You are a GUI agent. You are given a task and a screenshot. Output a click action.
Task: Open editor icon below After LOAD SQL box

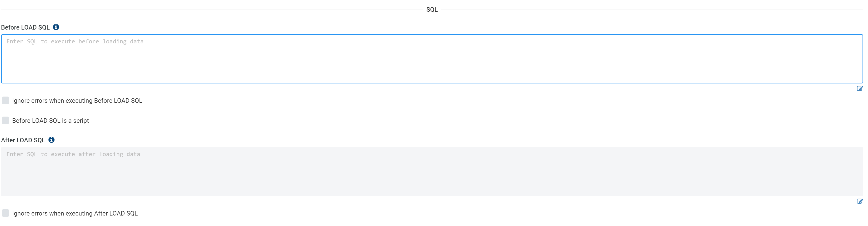coord(860,201)
